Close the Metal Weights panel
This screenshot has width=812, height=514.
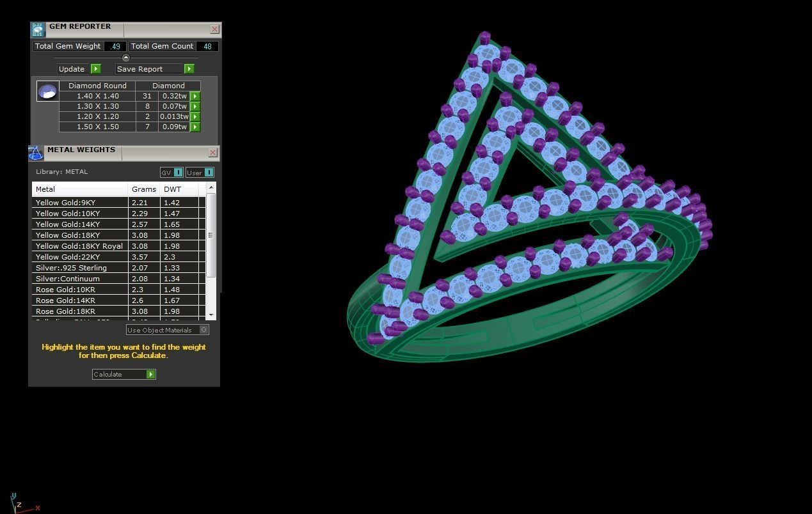(x=212, y=152)
